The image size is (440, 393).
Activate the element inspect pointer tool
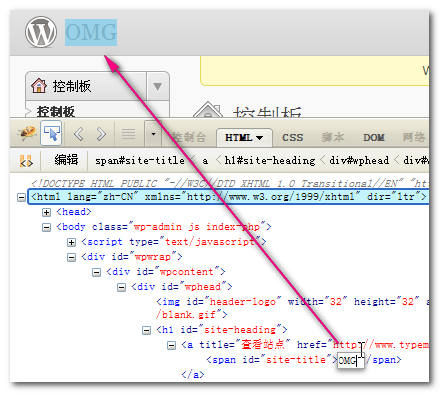click(51, 134)
